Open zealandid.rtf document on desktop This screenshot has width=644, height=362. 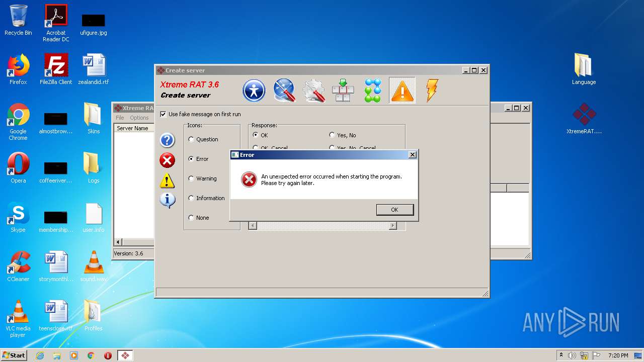94,69
